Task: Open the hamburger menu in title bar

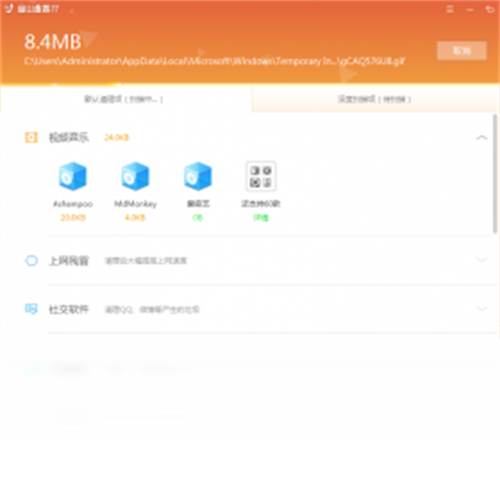Action: point(450,9)
